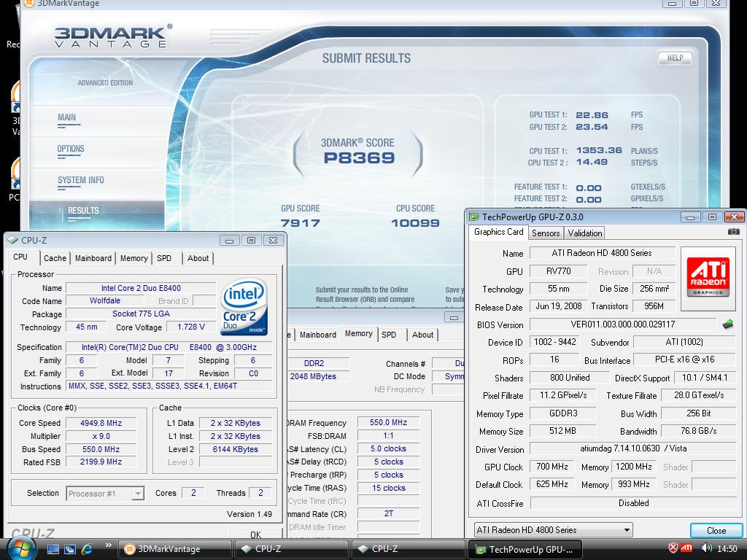Click the CPU SCORE 10099 value
747x560 pixels.
(415, 223)
